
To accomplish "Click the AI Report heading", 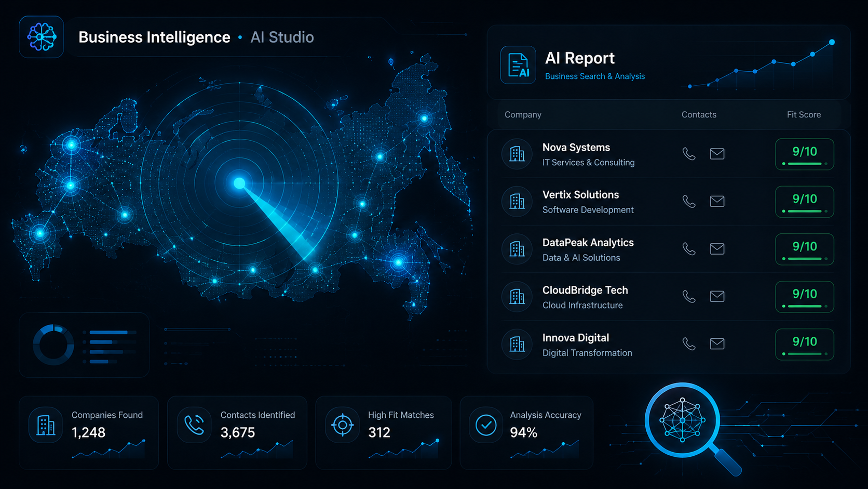I will pos(580,58).
